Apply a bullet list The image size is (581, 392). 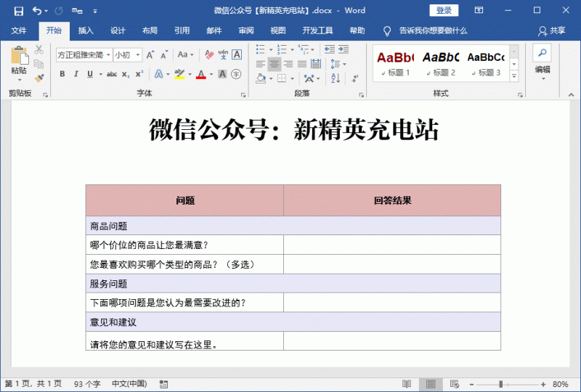pyautogui.click(x=261, y=49)
